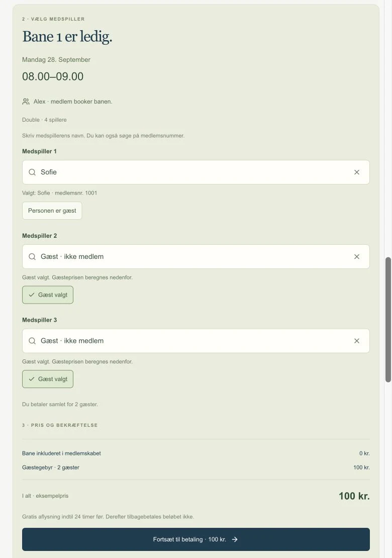Click the search icon in Medspiller 2 field
Image resolution: width=392 pixels, height=558 pixels.
click(32, 256)
